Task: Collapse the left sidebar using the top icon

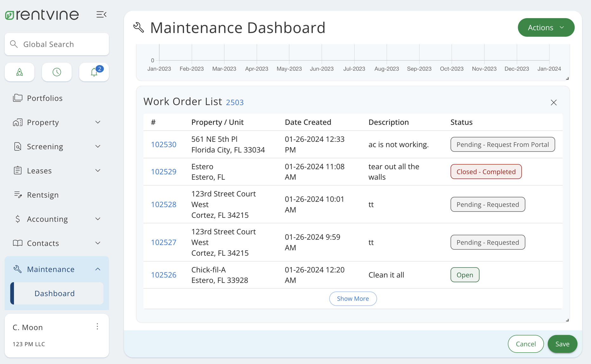Action: coord(101,14)
